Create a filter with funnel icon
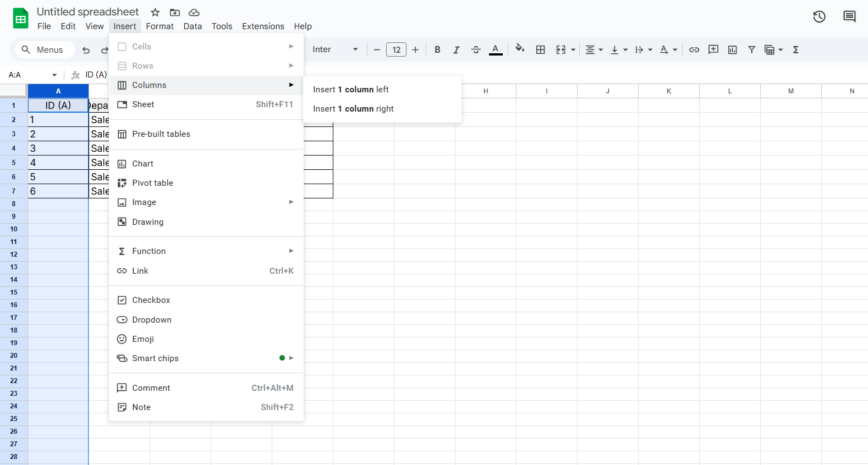This screenshot has width=868, height=465. [x=751, y=50]
